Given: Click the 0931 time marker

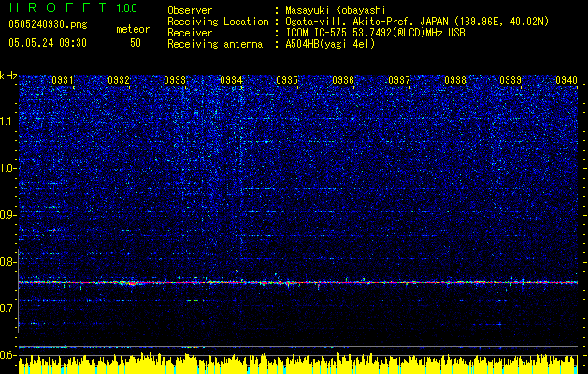Looking at the screenshot, I should tap(63, 80).
